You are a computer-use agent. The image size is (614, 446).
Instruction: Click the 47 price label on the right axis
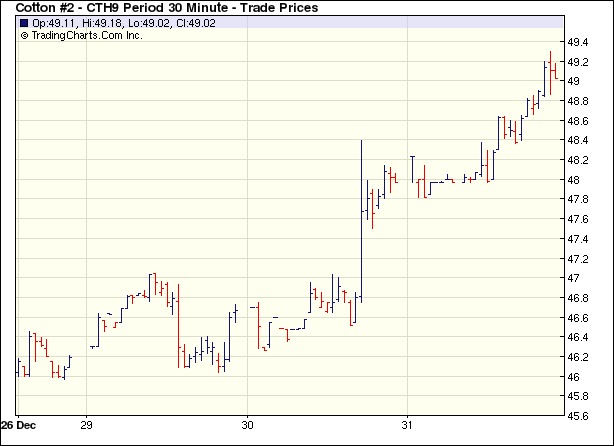[x=574, y=278]
